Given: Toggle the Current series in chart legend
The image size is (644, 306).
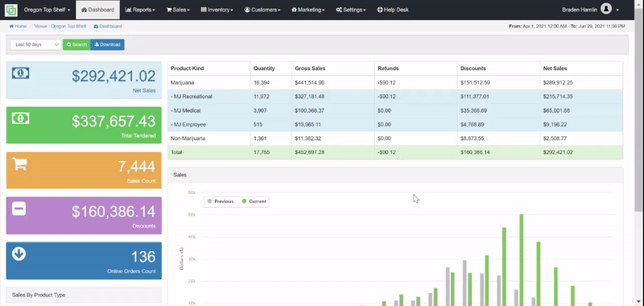Looking at the screenshot, I should click(x=254, y=201).
